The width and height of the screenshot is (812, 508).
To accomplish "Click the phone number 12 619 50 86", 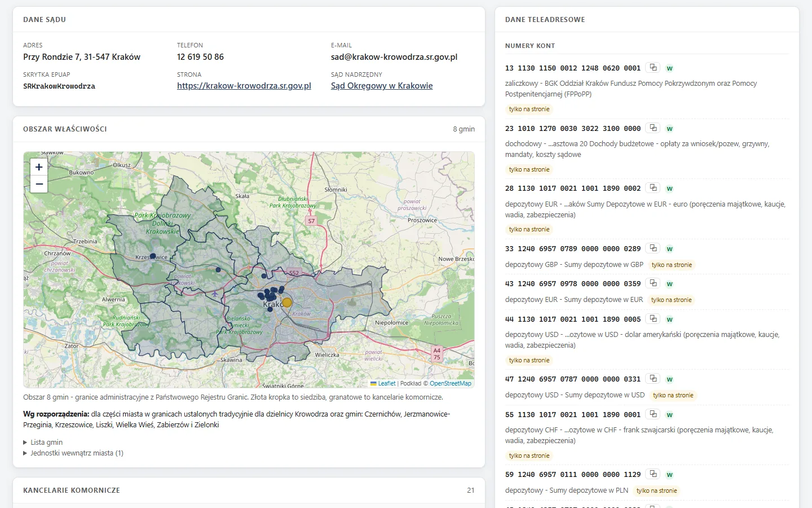I will coord(200,57).
